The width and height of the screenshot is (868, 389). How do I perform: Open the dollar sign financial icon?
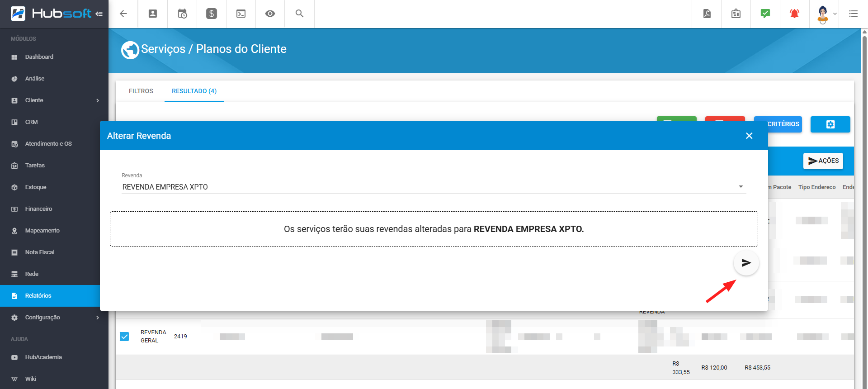[x=212, y=14]
